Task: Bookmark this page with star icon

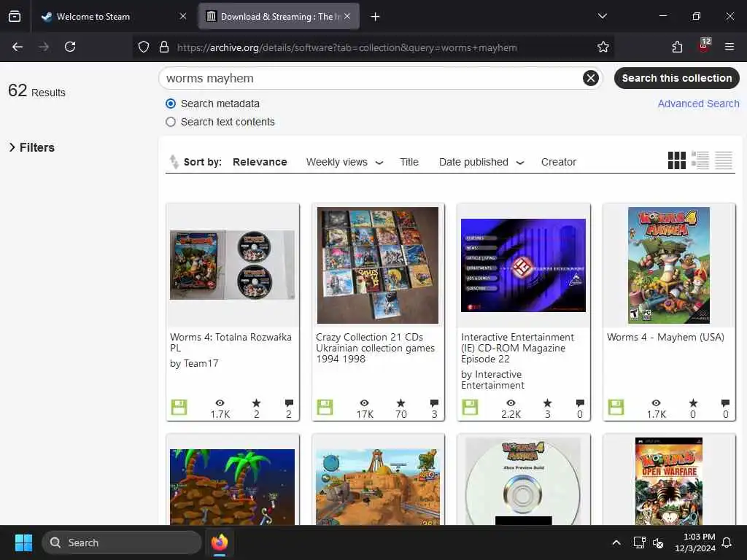Action: [x=603, y=47]
